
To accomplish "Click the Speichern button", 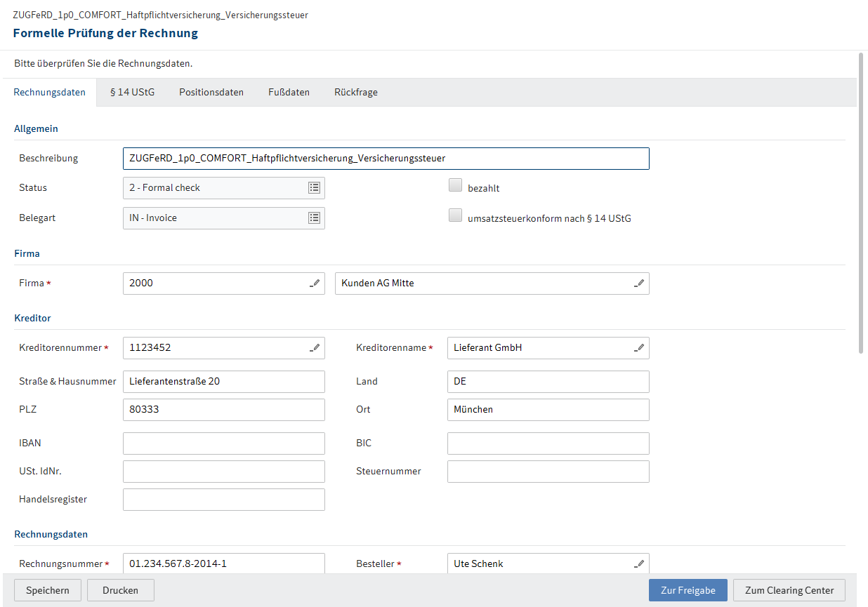I will click(48, 590).
